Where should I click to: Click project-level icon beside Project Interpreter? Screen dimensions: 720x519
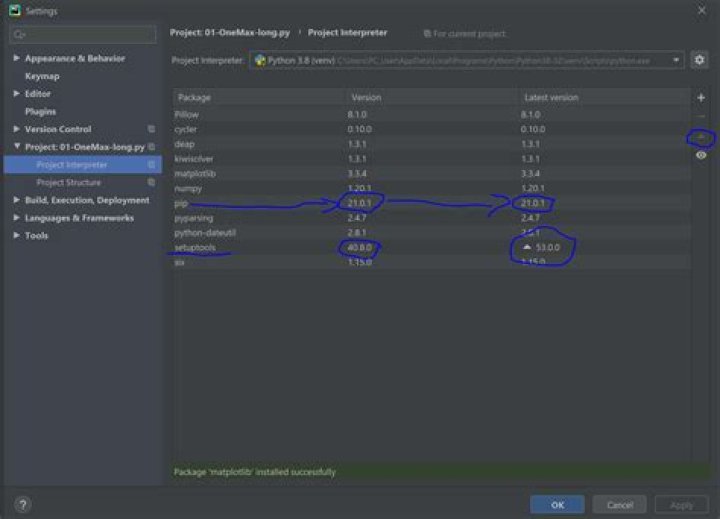(151, 164)
